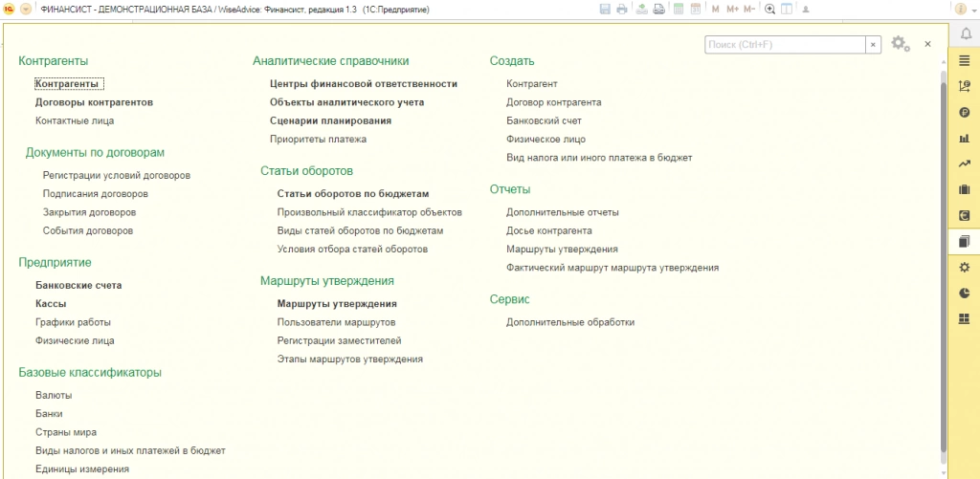The height and width of the screenshot is (479, 980).
Task: Open notifications bell icon
Action: pyautogui.click(x=965, y=33)
